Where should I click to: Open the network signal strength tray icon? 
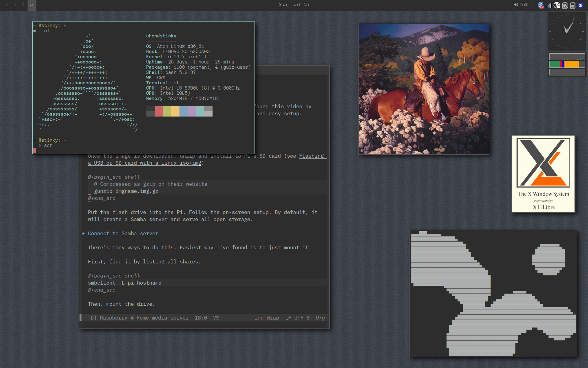pyautogui.click(x=549, y=5)
